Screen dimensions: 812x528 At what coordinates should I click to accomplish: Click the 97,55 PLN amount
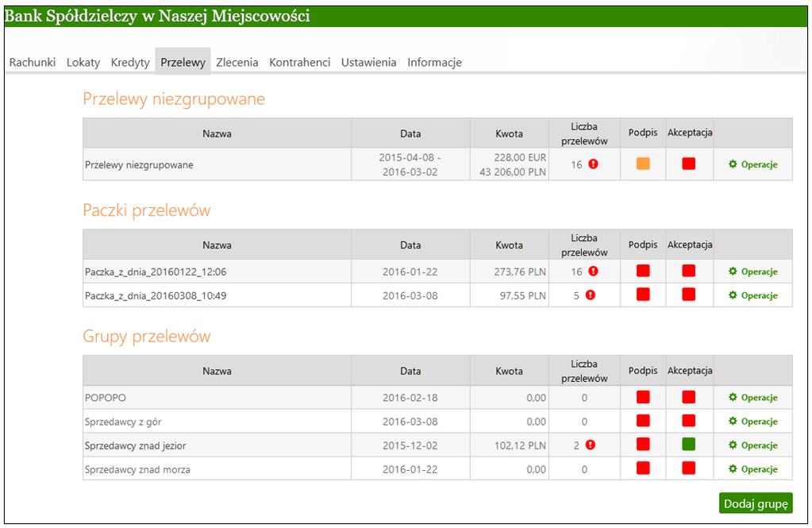coord(522,296)
